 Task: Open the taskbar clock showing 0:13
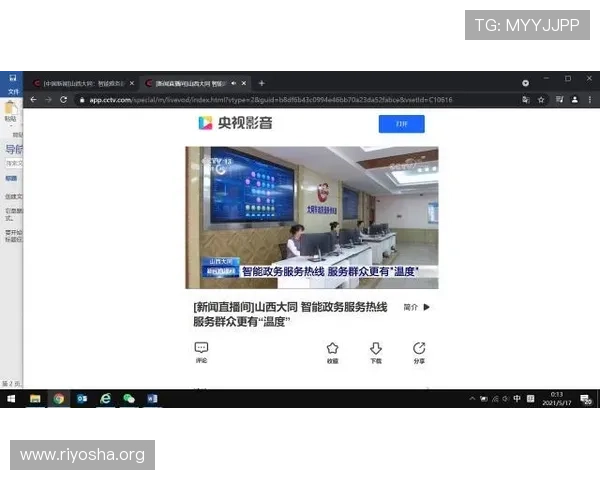coord(557,398)
